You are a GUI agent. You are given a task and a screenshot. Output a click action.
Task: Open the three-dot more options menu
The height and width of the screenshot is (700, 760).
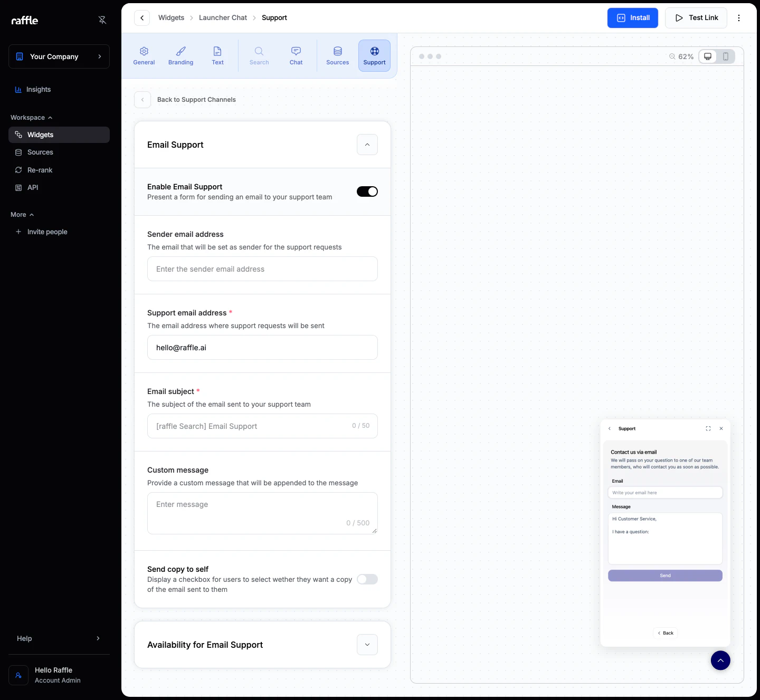tap(739, 18)
